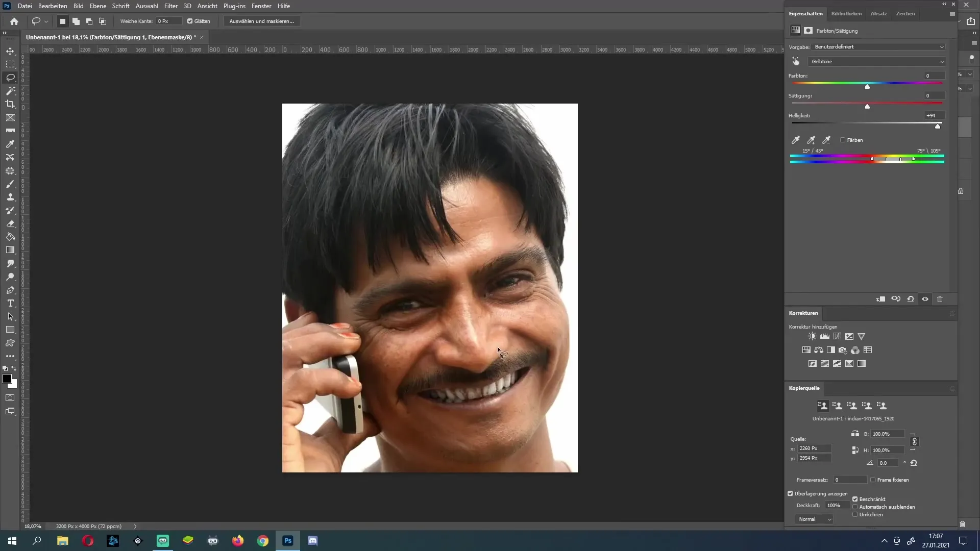The width and height of the screenshot is (980, 551).
Task: Open the Ebene menu
Action: [x=97, y=6]
